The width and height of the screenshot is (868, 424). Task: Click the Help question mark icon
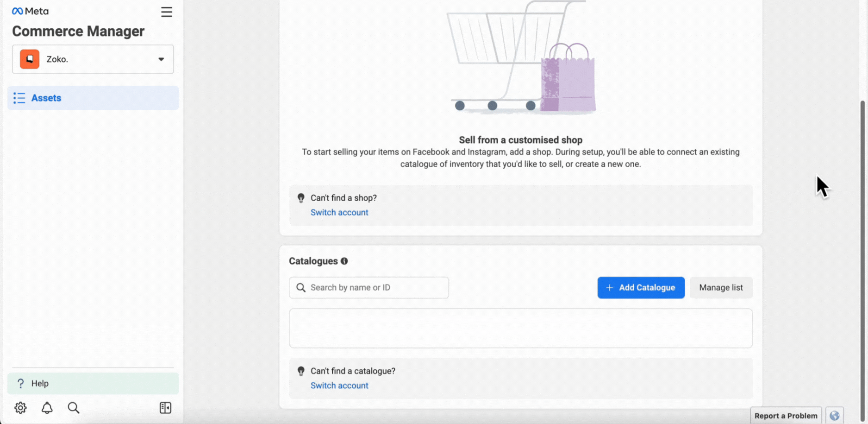coord(20,383)
